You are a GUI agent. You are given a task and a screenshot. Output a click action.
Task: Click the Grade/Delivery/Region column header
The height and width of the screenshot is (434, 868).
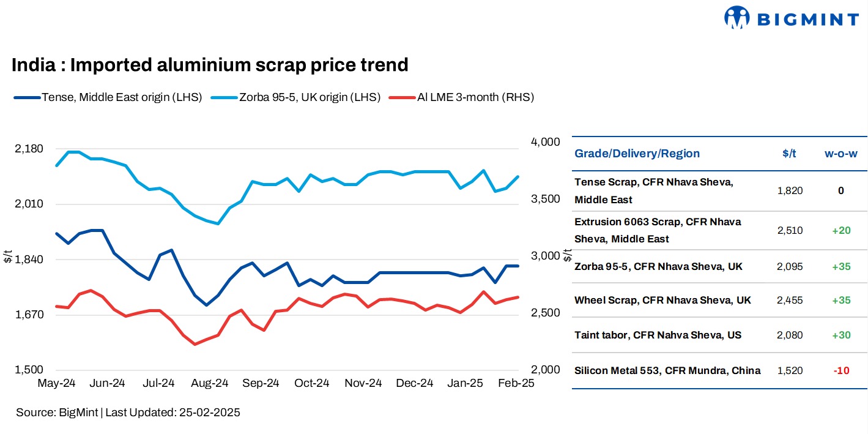click(637, 153)
